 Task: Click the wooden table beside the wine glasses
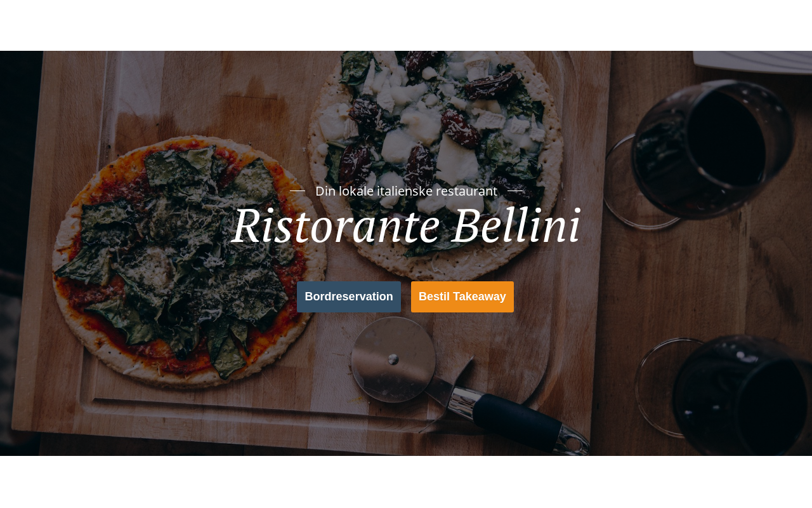click(x=710, y=279)
